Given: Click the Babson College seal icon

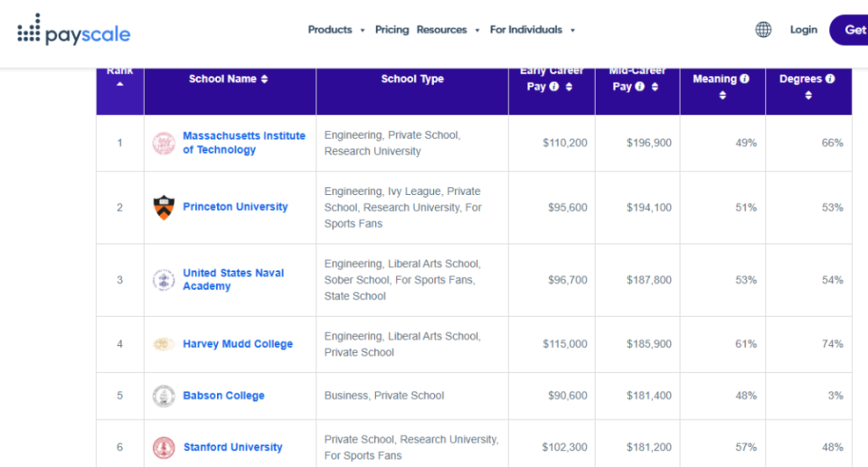Looking at the screenshot, I should point(164,396).
